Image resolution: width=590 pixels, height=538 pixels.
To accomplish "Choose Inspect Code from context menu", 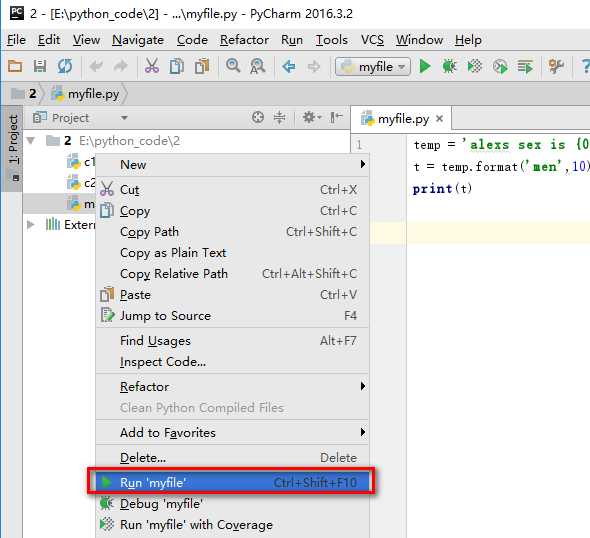I will tap(232, 362).
